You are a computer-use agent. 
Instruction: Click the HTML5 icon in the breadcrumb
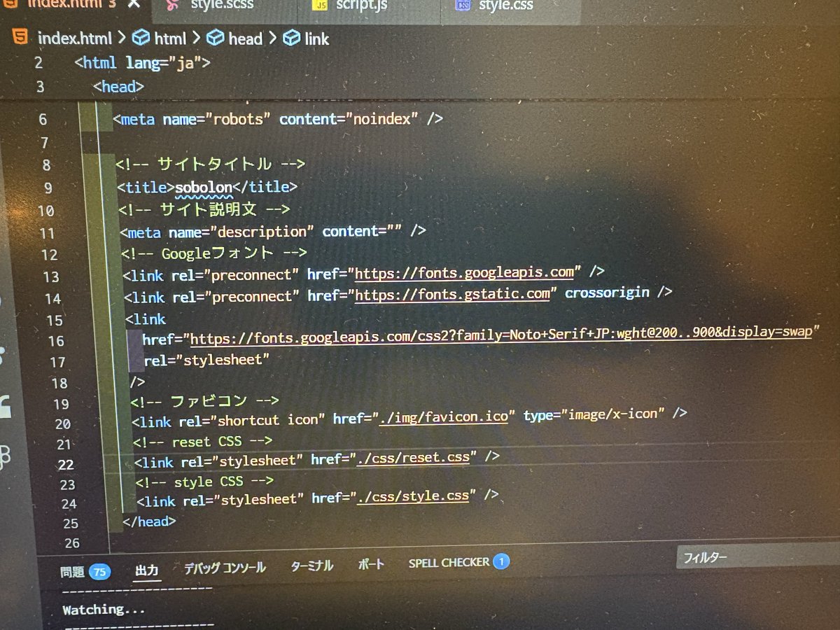point(21,37)
